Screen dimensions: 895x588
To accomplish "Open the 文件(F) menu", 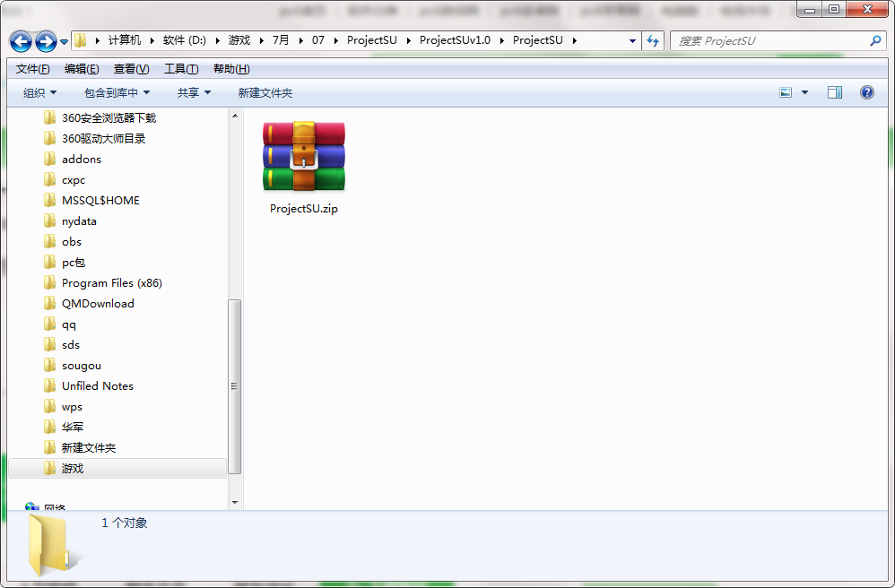I will pyautogui.click(x=32, y=69).
